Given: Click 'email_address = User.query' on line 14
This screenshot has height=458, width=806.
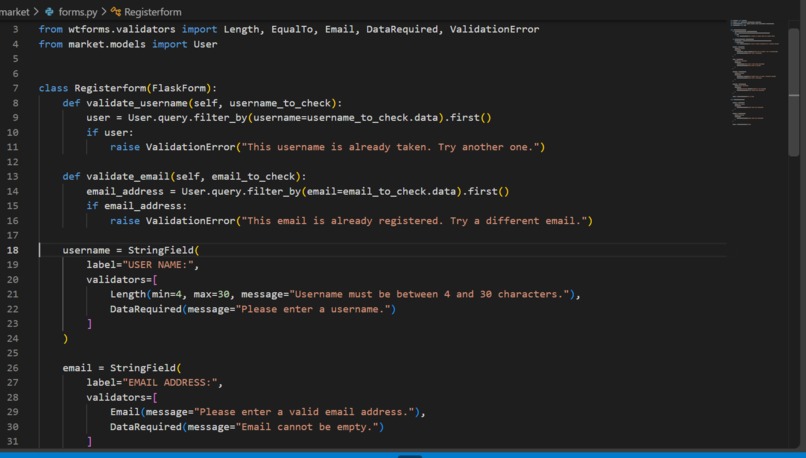Looking at the screenshot, I should (x=164, y=191).
